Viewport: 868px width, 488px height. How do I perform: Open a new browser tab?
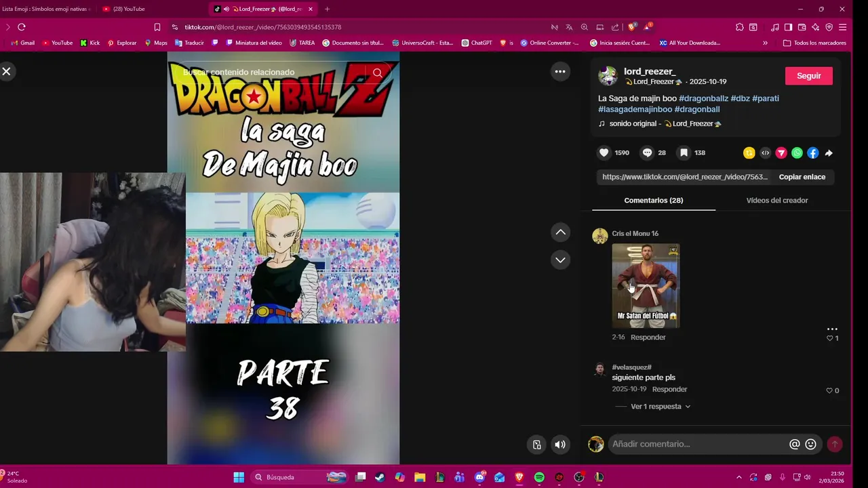[x=327, y=9]
